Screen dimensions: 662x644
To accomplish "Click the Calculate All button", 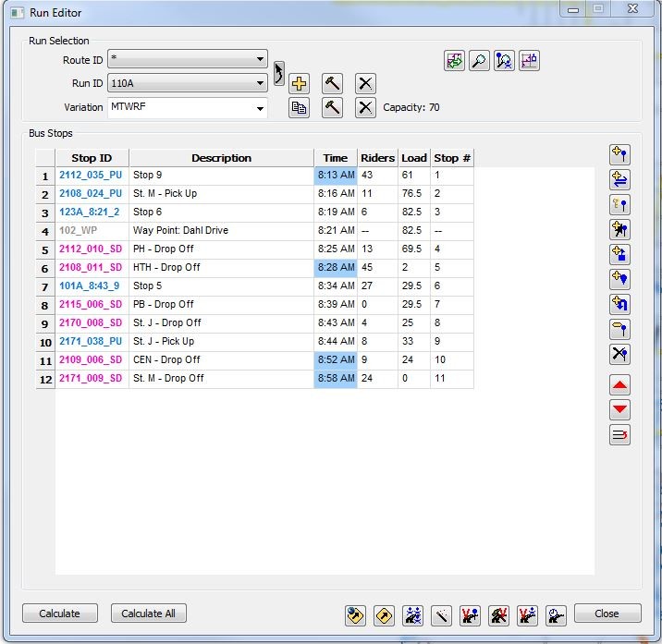I will (149, 614).
